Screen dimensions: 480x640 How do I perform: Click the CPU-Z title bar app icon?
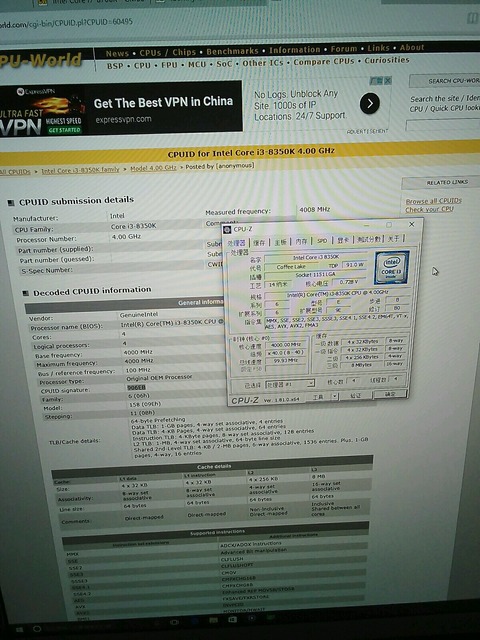[227, 229]
